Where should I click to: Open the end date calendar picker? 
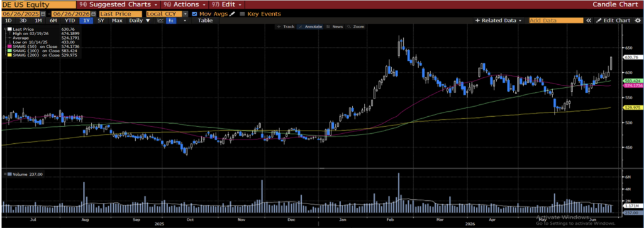93,14
